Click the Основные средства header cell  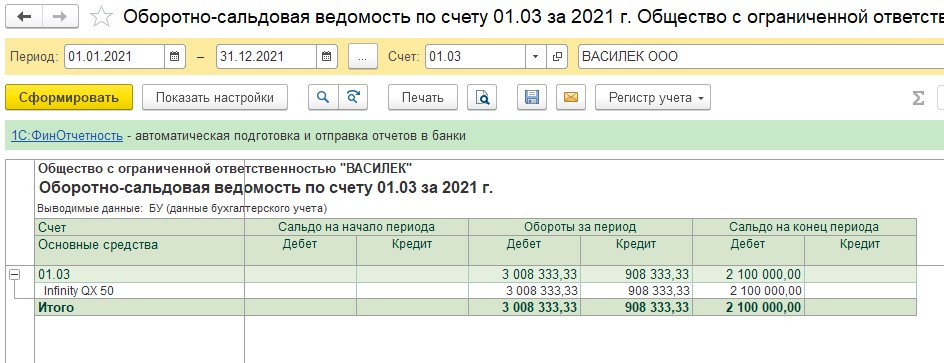click(x=140, y=250)
